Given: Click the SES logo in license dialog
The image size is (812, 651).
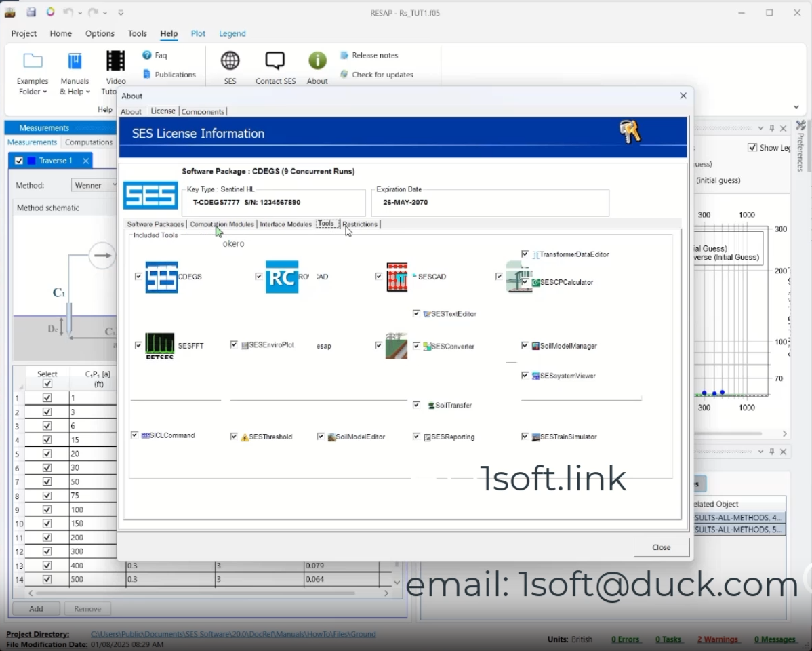Looking at the screenshot, I should (150, 195).
